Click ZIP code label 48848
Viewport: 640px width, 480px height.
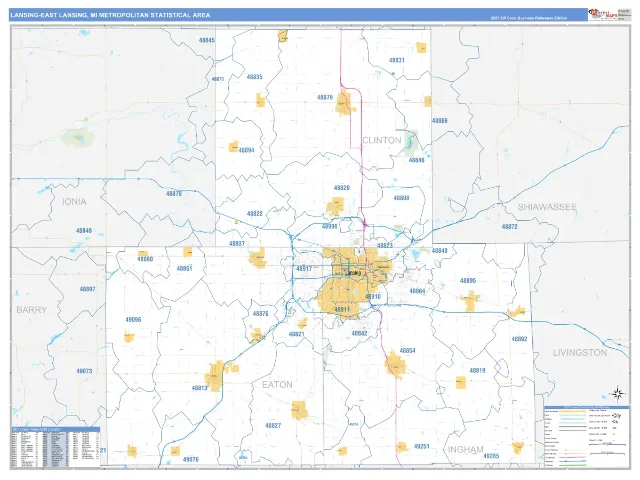pyautogui.click(x=417, y=160)
